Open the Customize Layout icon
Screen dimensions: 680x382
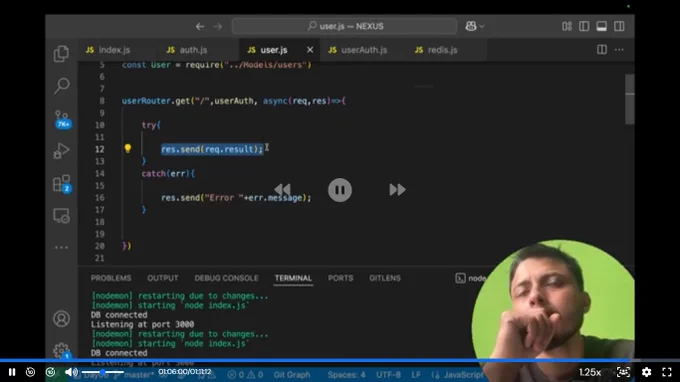(x=567, y=26)
